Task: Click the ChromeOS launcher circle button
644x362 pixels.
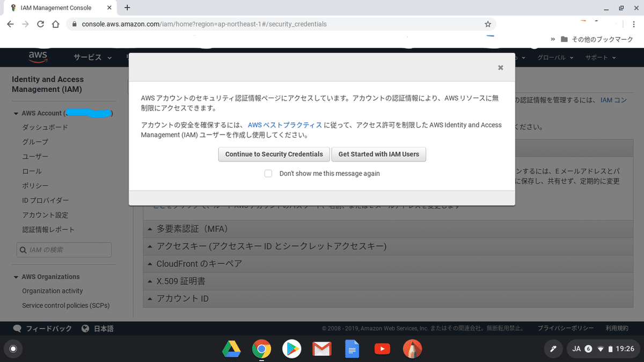Action: coord(13,349)
